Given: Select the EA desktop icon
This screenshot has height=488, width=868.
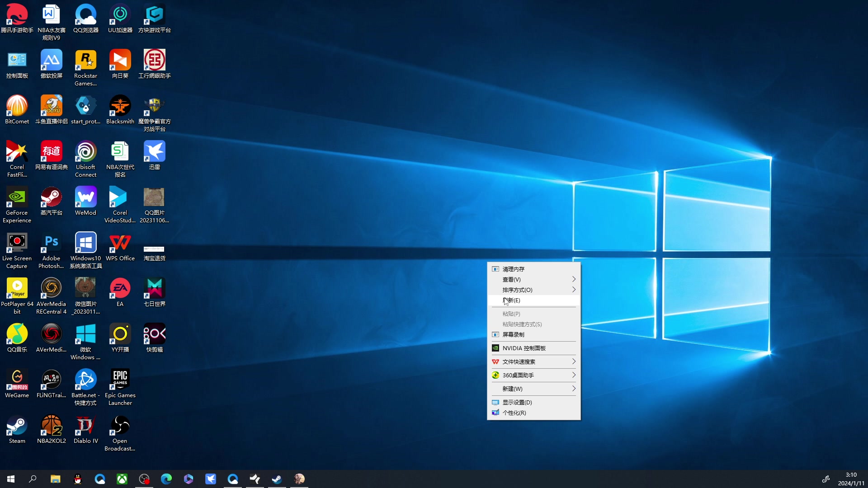Looking at the screenshot, I should pos(120,292).
